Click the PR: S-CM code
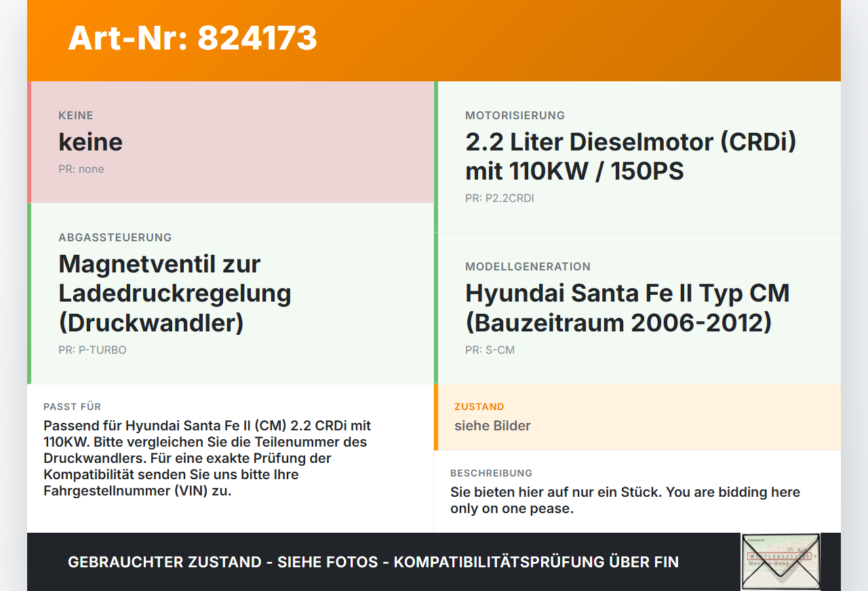The image size is (868, 591). pyautogui.click(x=490, y=350)
